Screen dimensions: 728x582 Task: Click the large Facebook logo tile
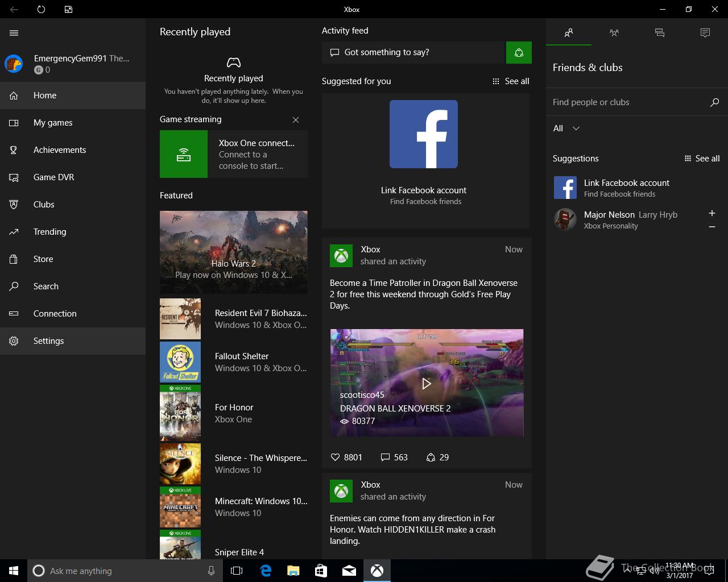424,134
